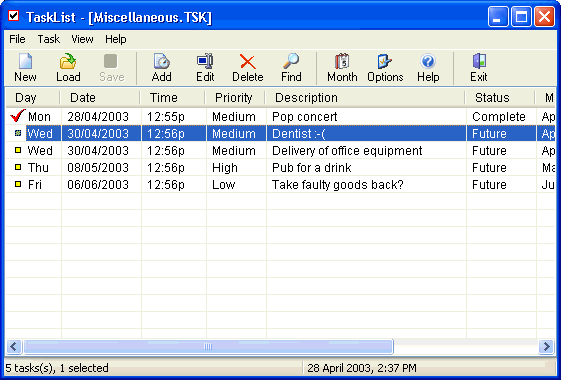Click Future status of Pub for a drink row
The image size is (561, 380).
click(x=489, y=167)
